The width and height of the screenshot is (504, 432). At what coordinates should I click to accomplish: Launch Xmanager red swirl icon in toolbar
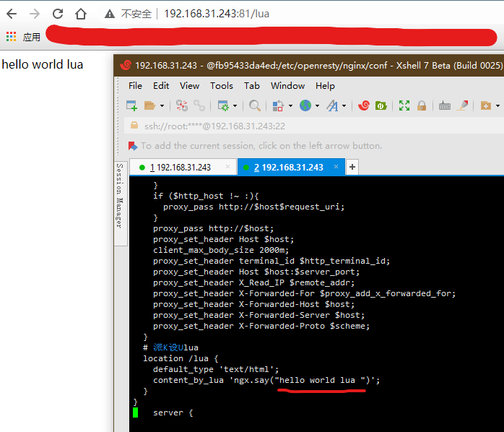tap(363, 105)
